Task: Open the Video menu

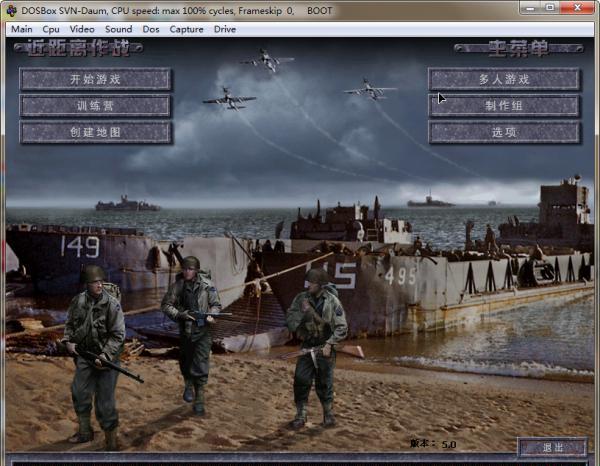Action: point(82,29)
